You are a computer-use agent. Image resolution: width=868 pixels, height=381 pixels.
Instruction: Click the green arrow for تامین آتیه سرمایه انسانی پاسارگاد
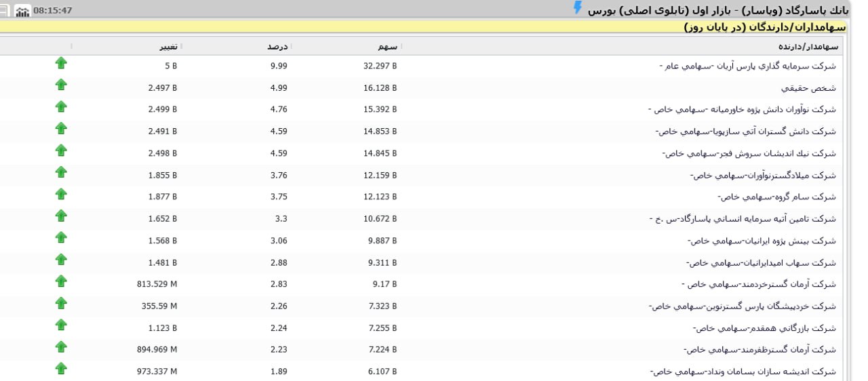click(61, 216)
